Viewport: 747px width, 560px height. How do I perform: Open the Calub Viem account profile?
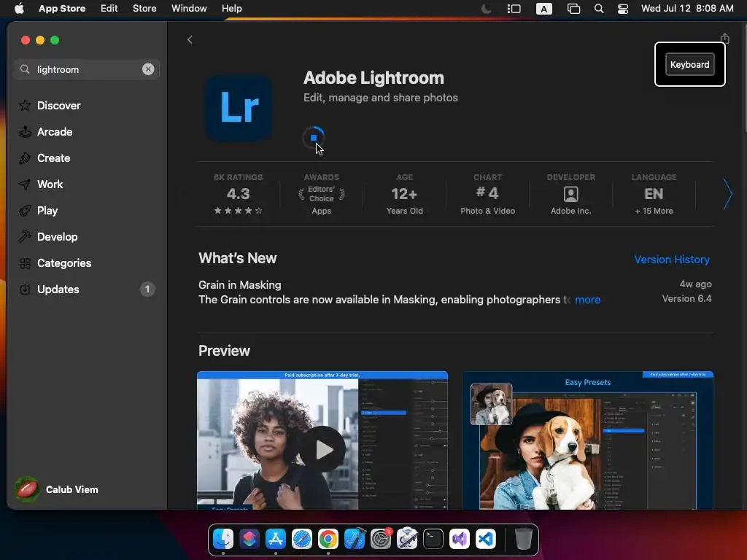57,489
